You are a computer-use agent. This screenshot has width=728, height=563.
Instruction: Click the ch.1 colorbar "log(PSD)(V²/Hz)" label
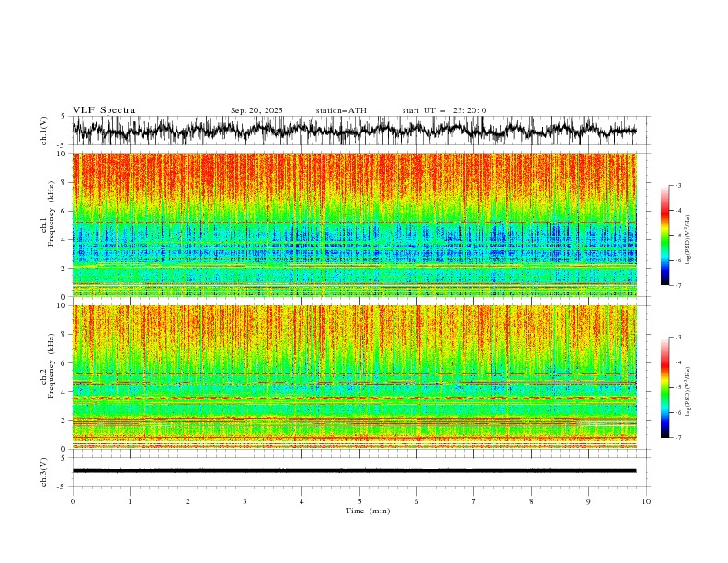(688, 240)
